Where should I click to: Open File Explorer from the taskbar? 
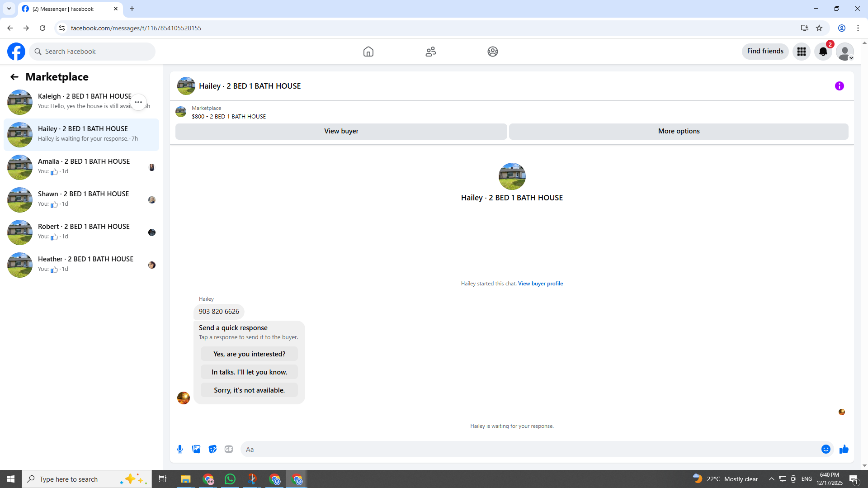[x=186, y=479]
